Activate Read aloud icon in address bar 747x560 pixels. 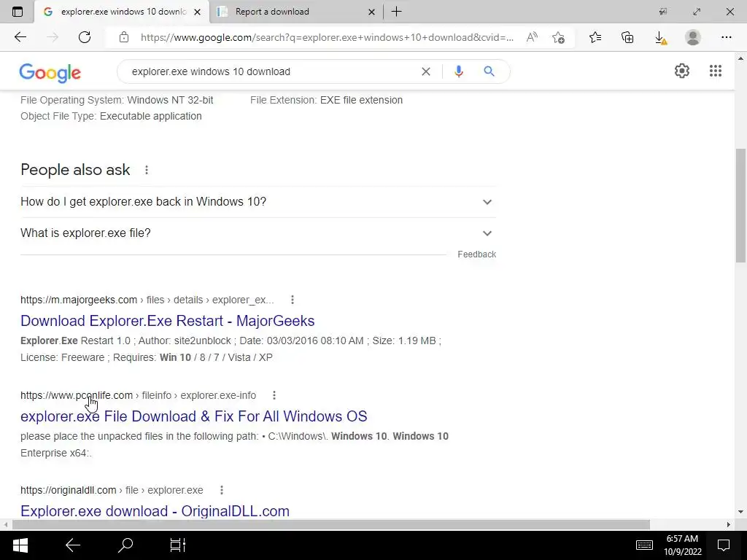click(532, 37)
